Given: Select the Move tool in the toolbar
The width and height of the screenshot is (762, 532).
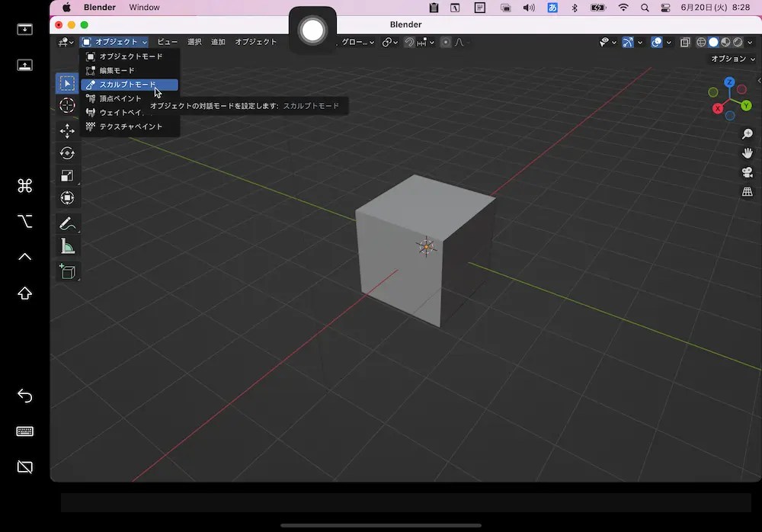Looking at the screenshot, I should (x=67, y=130).
